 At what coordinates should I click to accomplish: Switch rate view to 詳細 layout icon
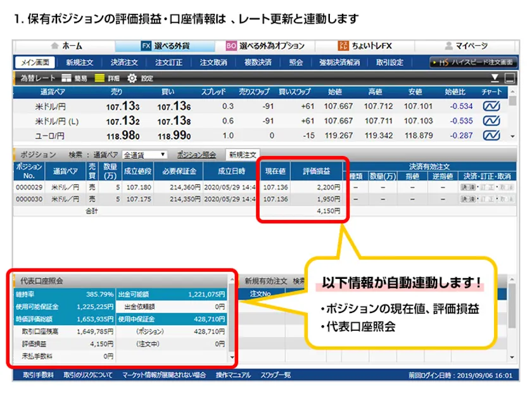click(99, 79)
